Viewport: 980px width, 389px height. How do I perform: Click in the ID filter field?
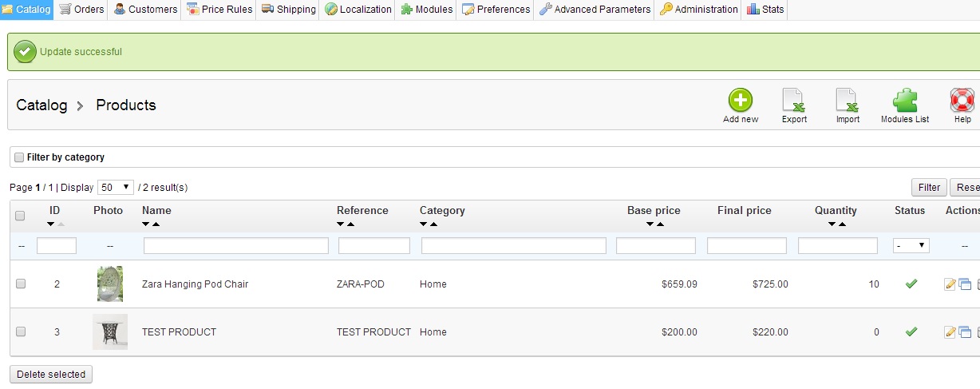click(57, 246)
